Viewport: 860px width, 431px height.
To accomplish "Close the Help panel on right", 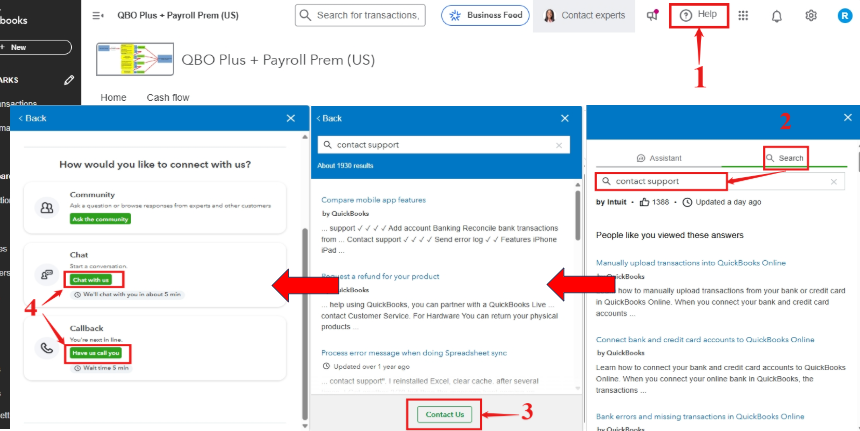I will [848, 117].
